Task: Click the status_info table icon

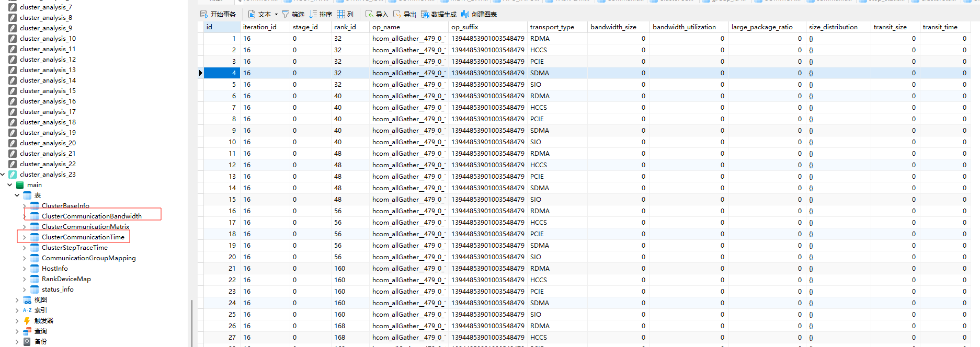Action: 35,290
